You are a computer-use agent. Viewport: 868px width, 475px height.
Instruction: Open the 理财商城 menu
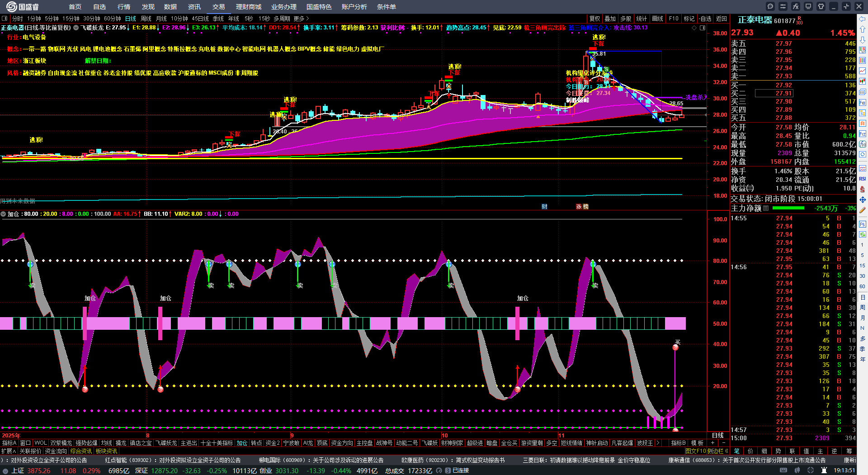tap(249, 7)
